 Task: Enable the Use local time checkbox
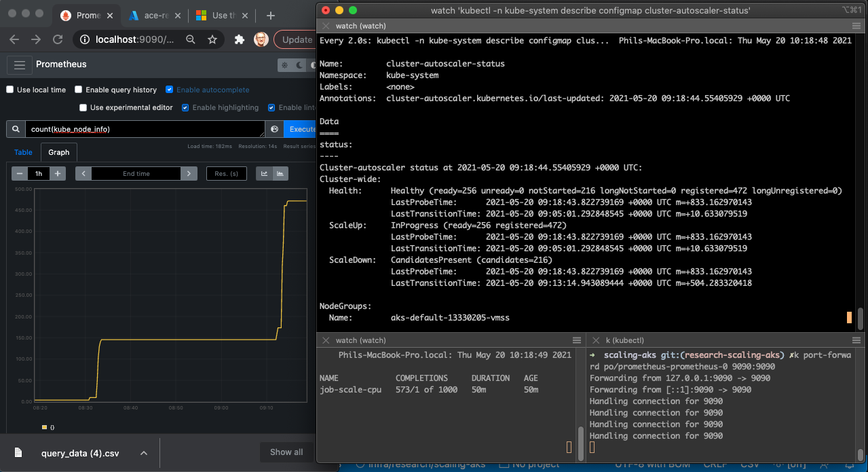10,90
